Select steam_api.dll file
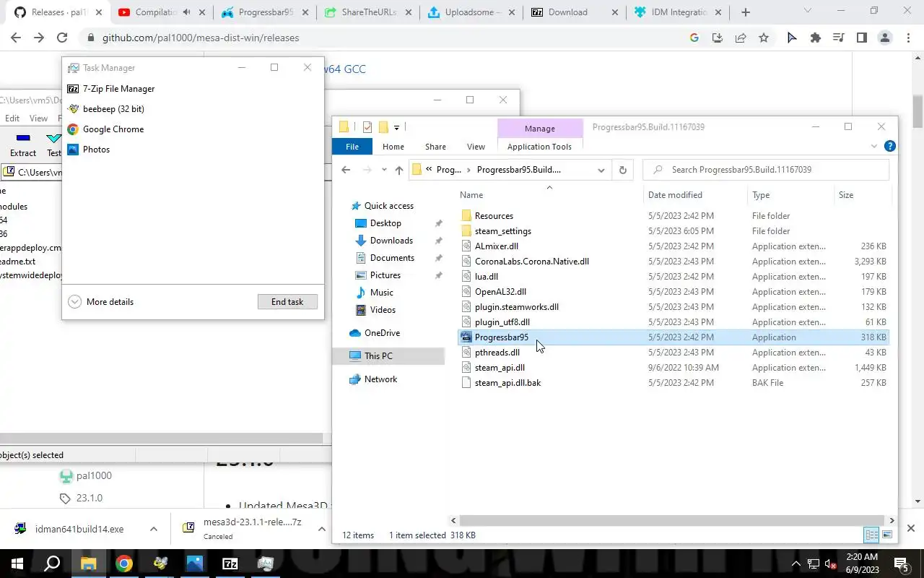924x578 pixels. tap(500, 368)
